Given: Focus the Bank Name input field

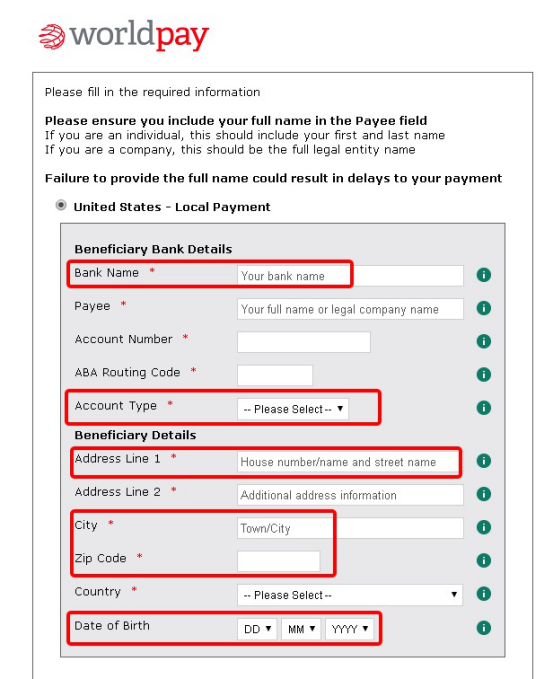Looking at the screenshot, I should pos(350,276).
